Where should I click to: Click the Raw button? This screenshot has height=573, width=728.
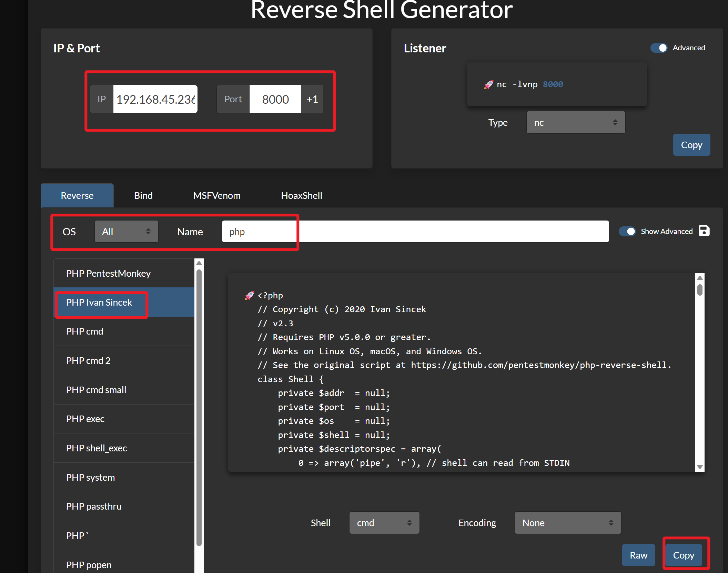638,555
